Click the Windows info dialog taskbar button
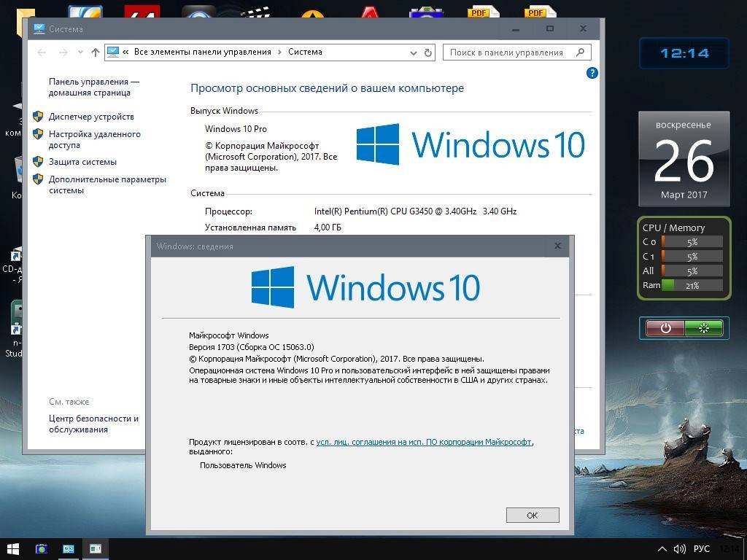 [x=96, y=549]
